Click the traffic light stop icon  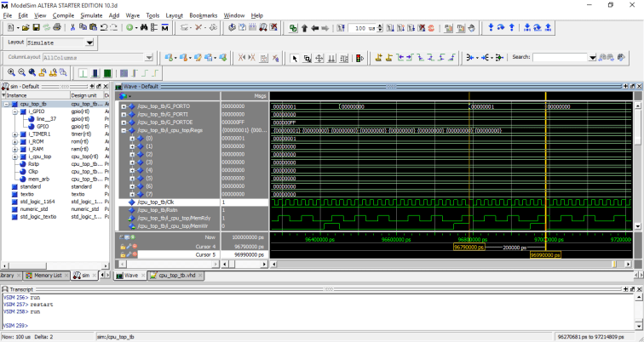pyautogui.click(x=359, y=58)
